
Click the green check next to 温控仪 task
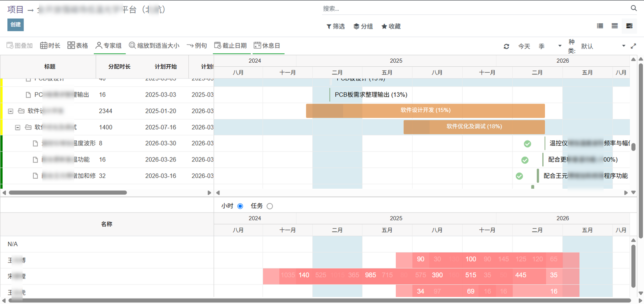(x=528, y=144)
